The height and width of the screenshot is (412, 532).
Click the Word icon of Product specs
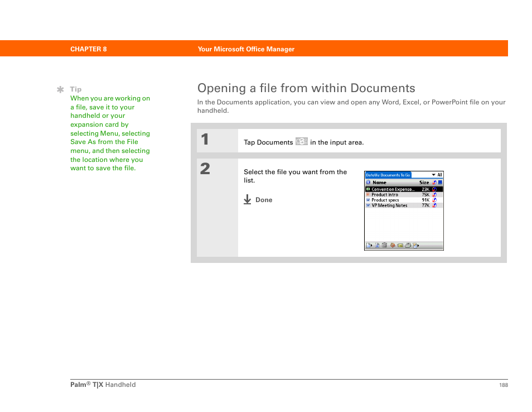(x=368, y=200)
